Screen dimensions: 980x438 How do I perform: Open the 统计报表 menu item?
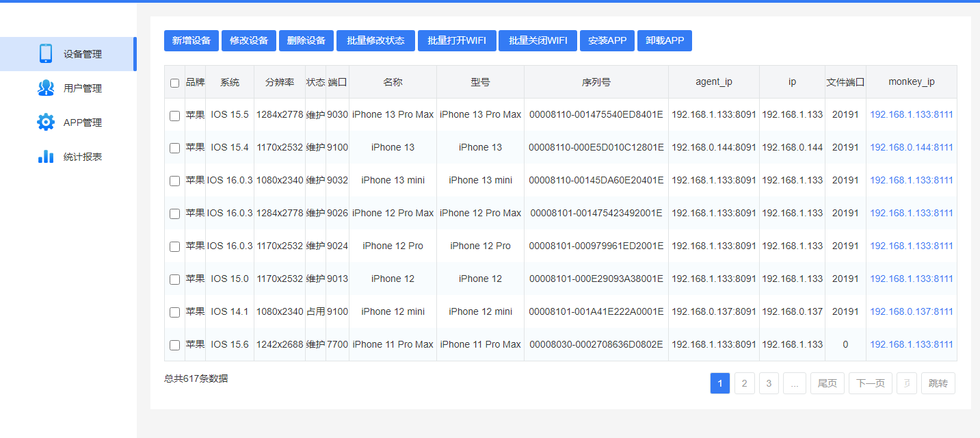point(83,157)
